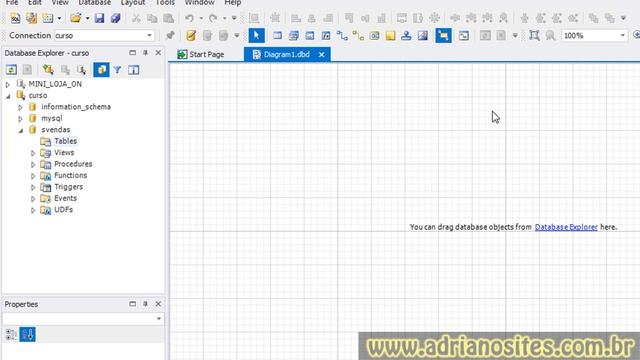This screenshot has width=640, height=360.
Task: Click the Help menu
Action: [233, 2]
